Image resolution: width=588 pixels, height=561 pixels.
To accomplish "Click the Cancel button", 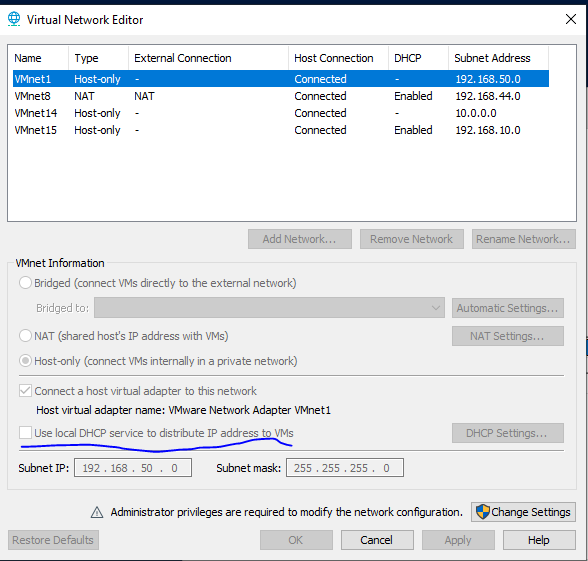I will [377, 540].
